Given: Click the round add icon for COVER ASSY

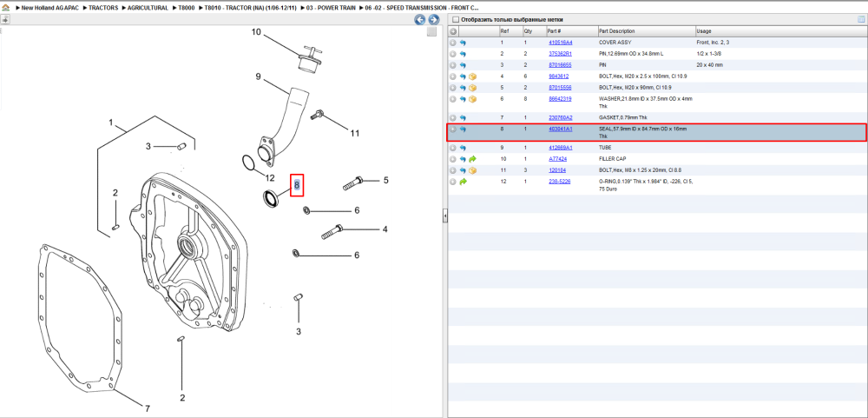Looking at the screenshot, I should click(453, 43).
